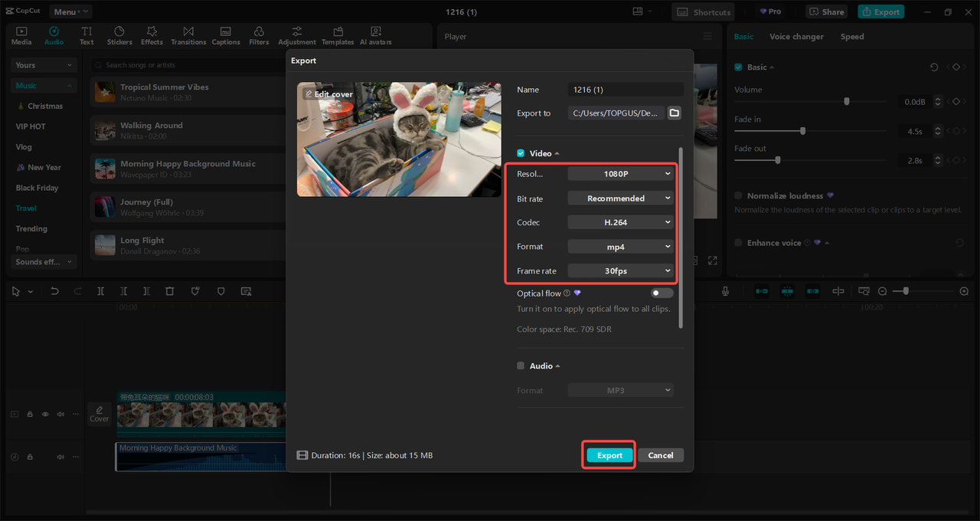
Task: Open the Frame rate 30fps dropdown
Action: (x=621, y=270)
